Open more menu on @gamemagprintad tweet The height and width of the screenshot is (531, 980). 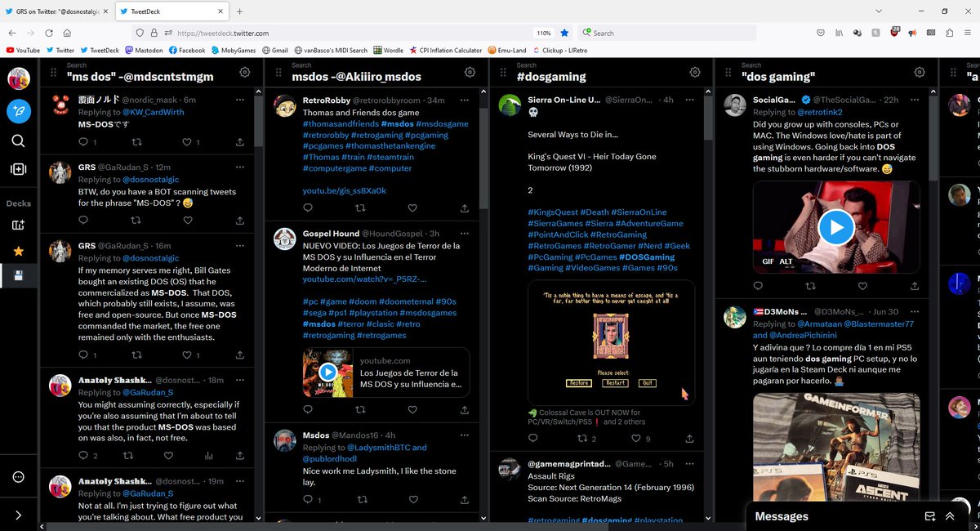coord(689,464)
